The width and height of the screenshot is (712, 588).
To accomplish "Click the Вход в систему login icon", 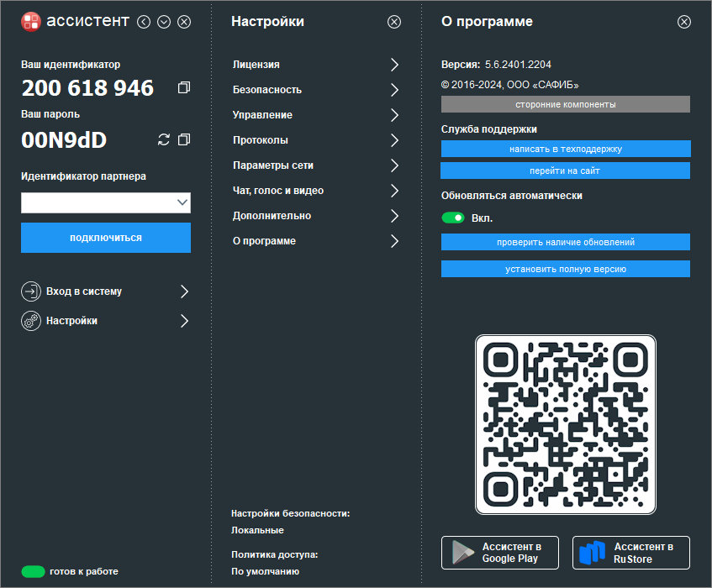I will [31, 291].
